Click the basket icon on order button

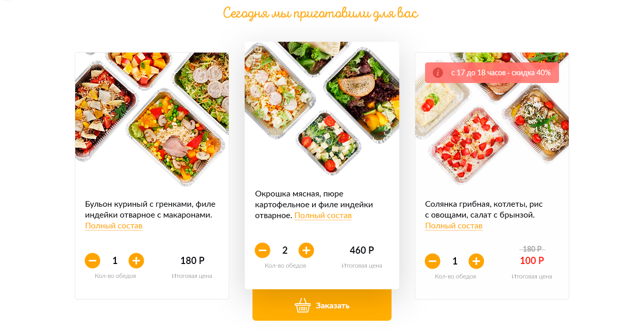(303, 305)
